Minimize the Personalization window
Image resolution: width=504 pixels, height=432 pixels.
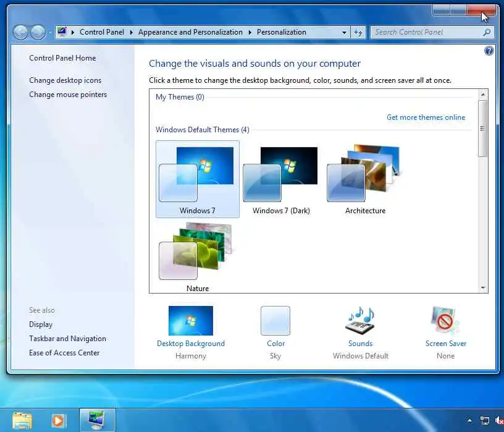[x=442, y=10]
